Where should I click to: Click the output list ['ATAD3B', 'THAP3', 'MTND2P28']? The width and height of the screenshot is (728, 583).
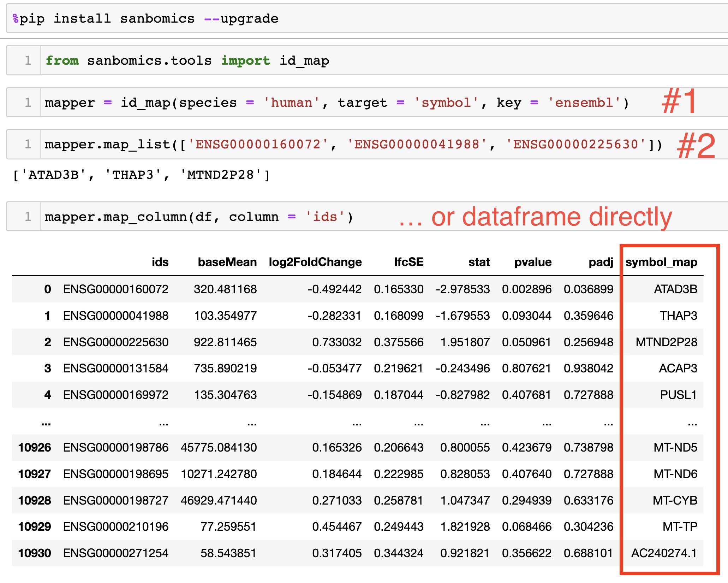(x=141, y=175)
